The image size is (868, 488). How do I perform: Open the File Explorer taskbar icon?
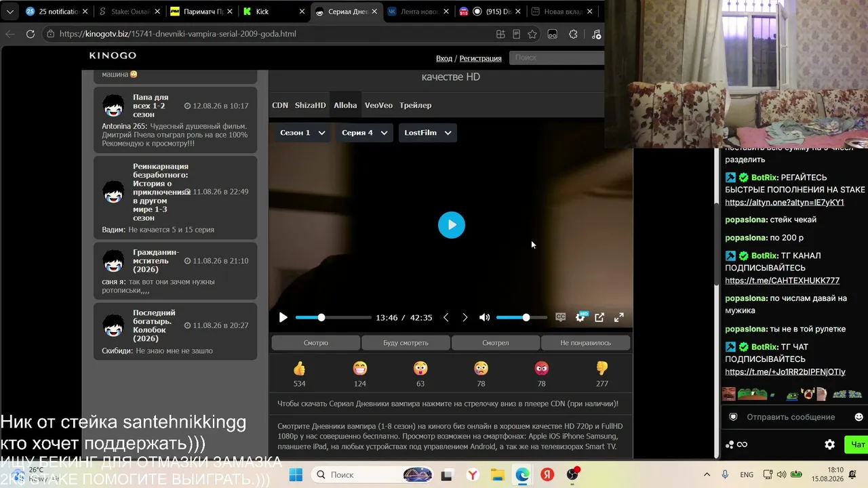tap(497, 474)
